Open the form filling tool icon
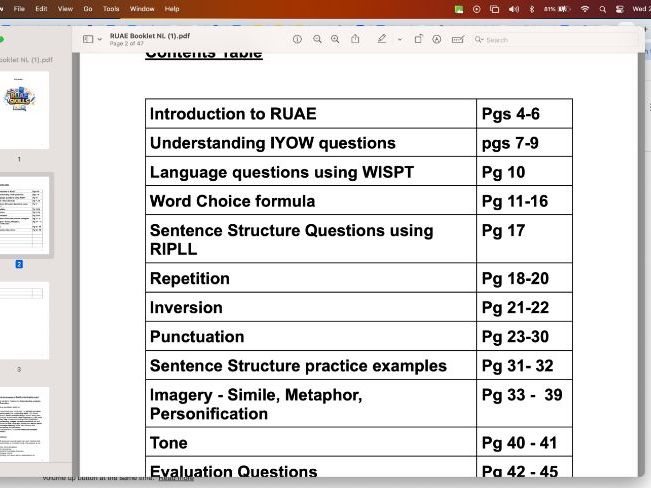The width and height of the screenshot is (651, 488). (x=458, y=39)
